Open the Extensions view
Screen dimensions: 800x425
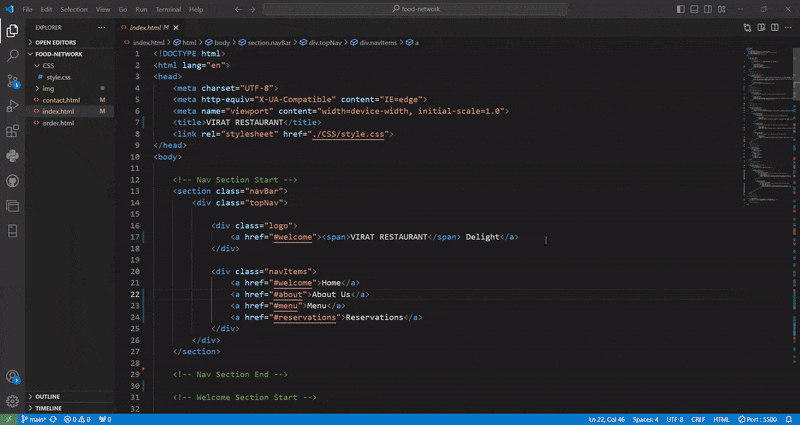click(13, 131)
